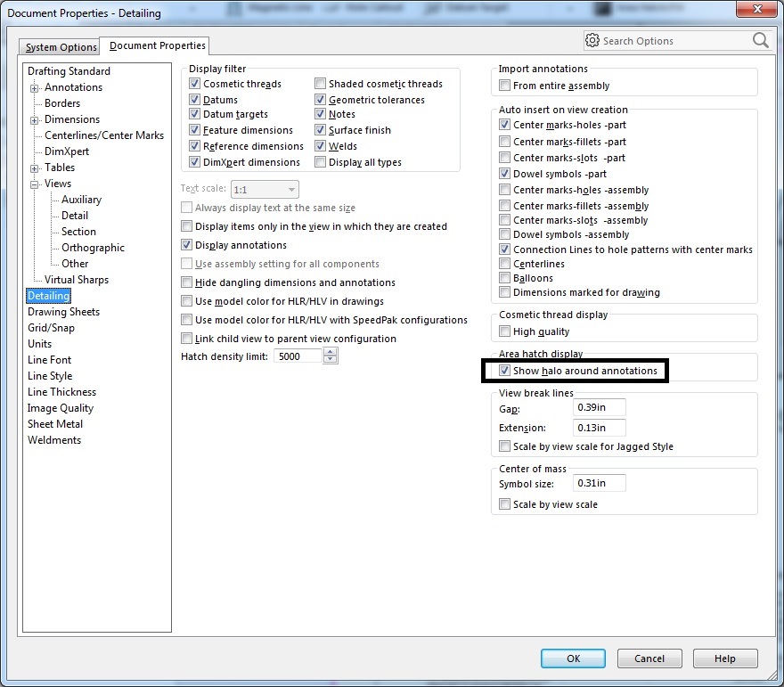
Task: Click the Search Options gear icon
Action: [x=592, y=41]
